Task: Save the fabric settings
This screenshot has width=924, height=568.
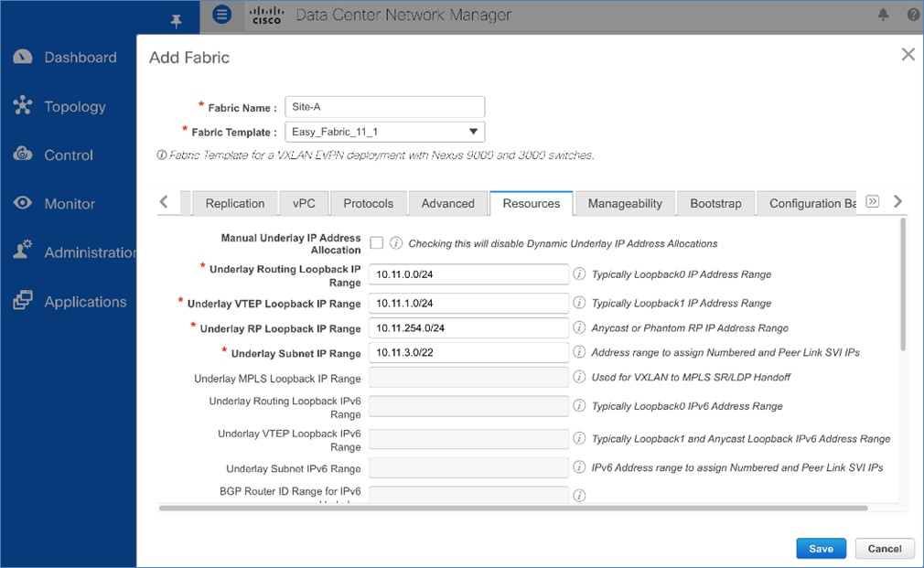Action: point(821,549)
